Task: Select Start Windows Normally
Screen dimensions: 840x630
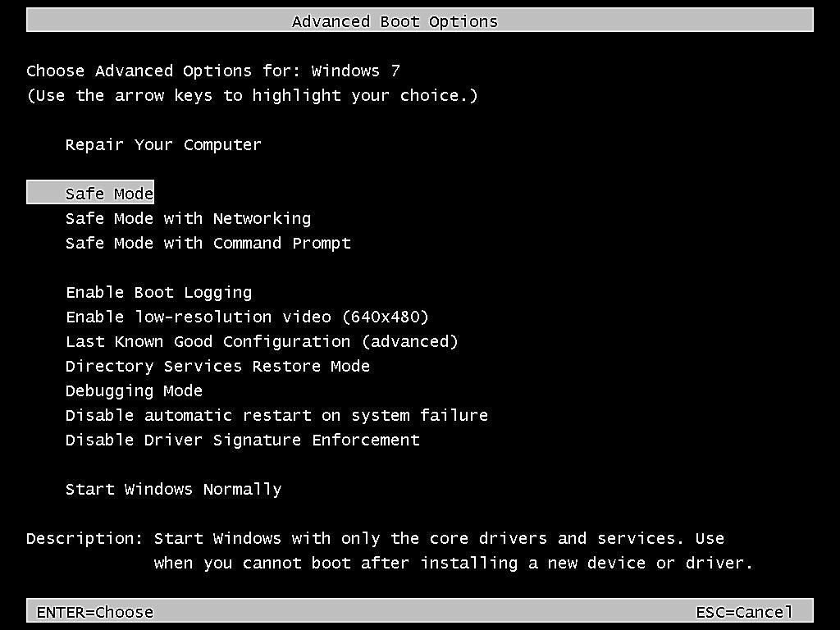Action: 173,489
